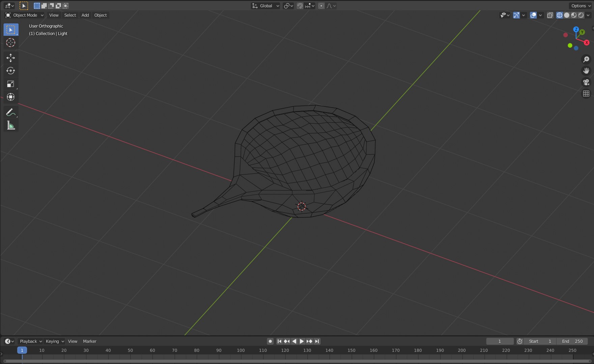This screenshot has width=594, height=364.
Task: Select the Select Box tool
Action: click(11, 30)
